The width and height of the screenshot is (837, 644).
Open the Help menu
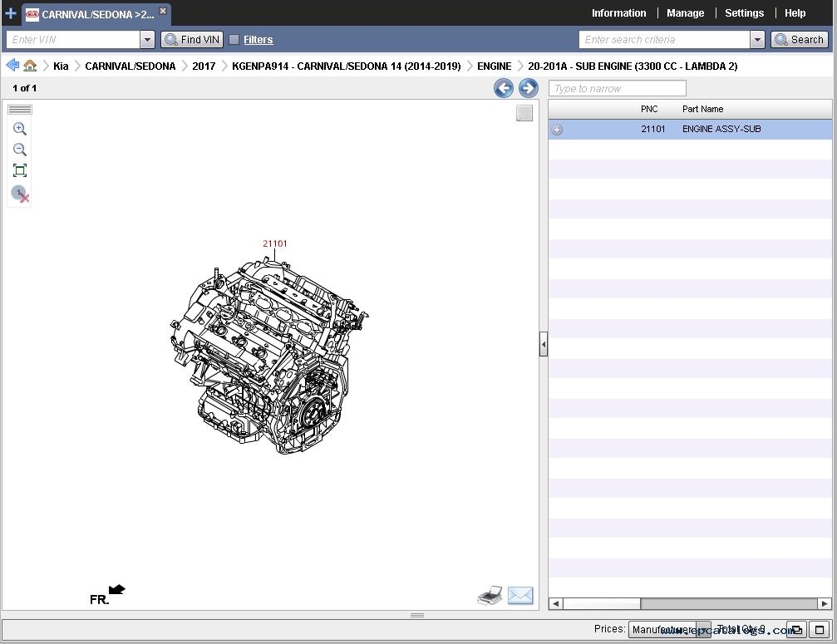click(x=795, y=13)
